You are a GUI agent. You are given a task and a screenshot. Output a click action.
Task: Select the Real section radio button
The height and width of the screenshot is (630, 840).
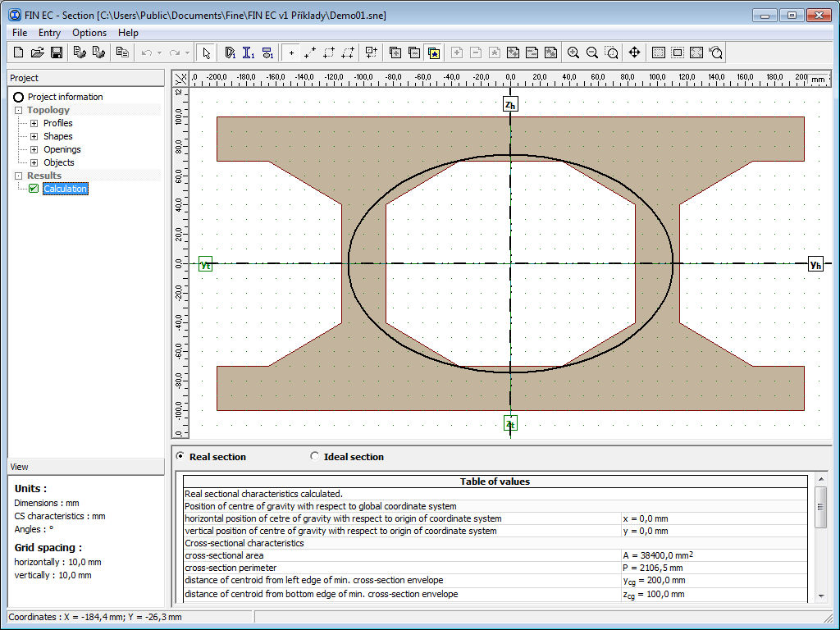click(x=180, y=456)
